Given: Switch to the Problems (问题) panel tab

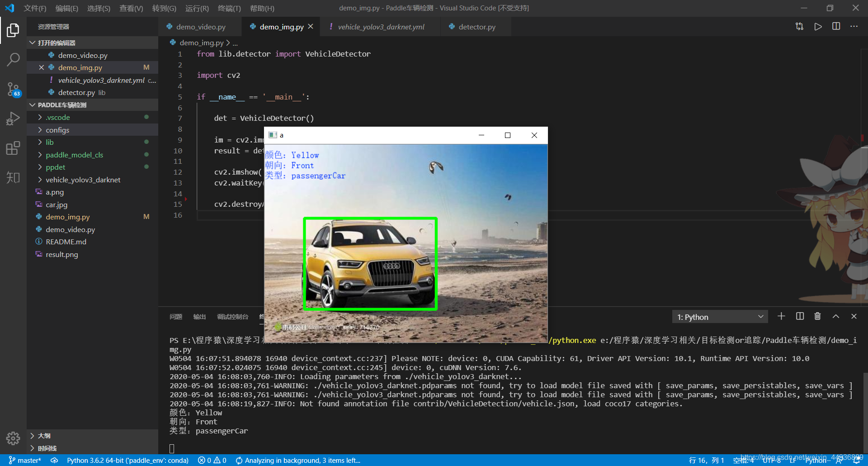Looking at the screenshot, I should point(176,317).
